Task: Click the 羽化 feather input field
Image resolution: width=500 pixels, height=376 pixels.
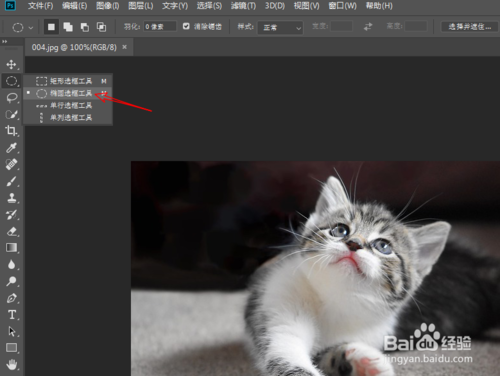Action: pos(160,27)
